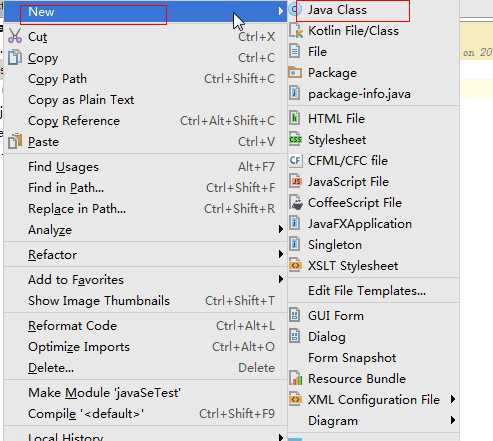Click the Package folder icon
Image resolution: width=493 pixels, height=441 pixels.
click(x=295, y=72)
